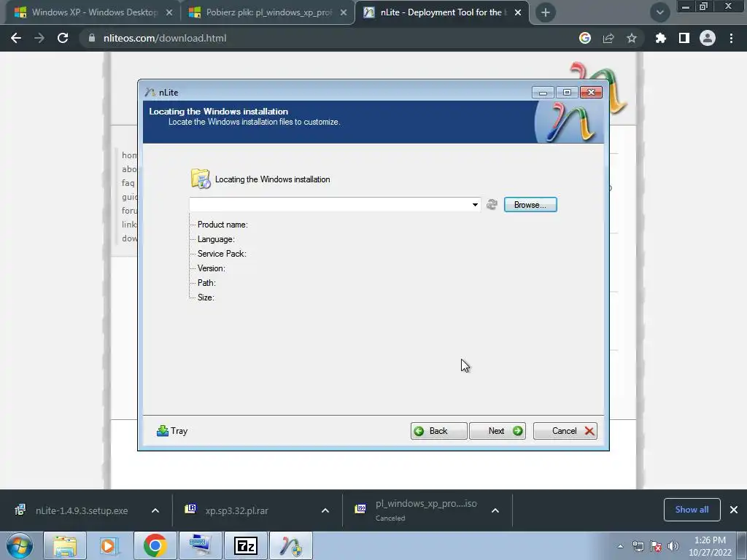Click the Action Center flag tray icon
Image resolution: width=747 pixels, height=560 pixels.
pos(656,546)
